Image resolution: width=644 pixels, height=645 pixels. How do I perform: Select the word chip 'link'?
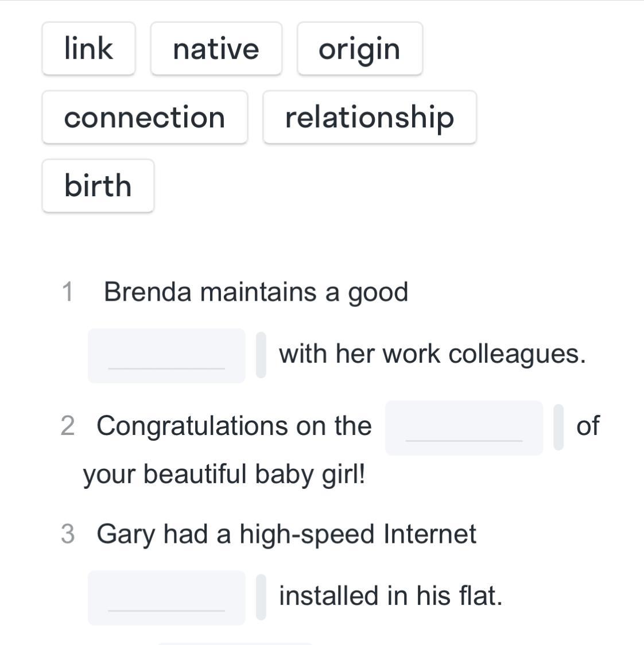click(88, 49)
